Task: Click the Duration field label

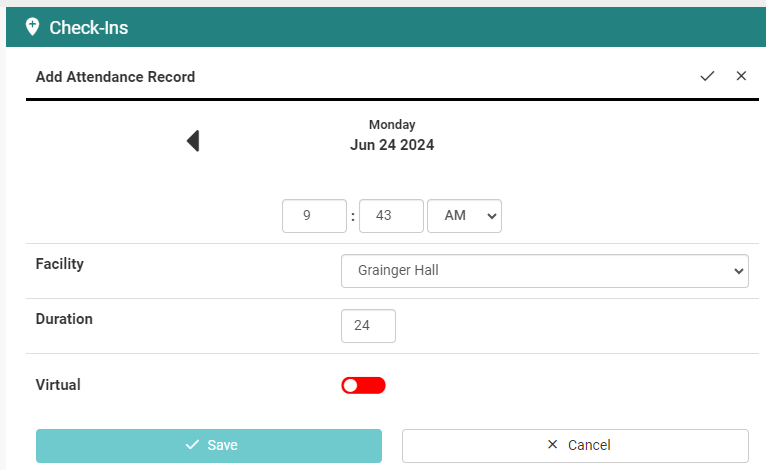Action: tap(64, 319)
